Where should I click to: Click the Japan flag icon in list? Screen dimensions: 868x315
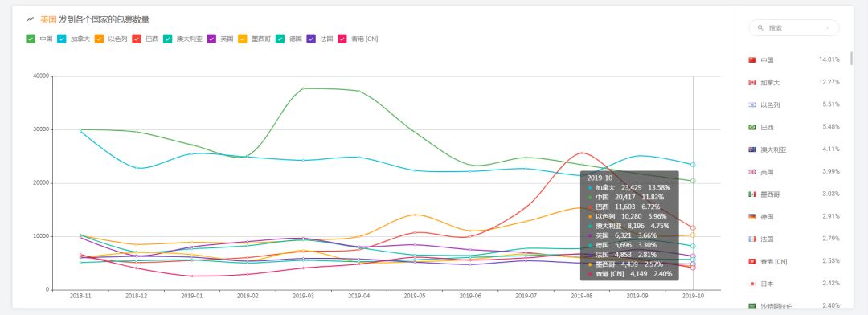click(751, 284)
